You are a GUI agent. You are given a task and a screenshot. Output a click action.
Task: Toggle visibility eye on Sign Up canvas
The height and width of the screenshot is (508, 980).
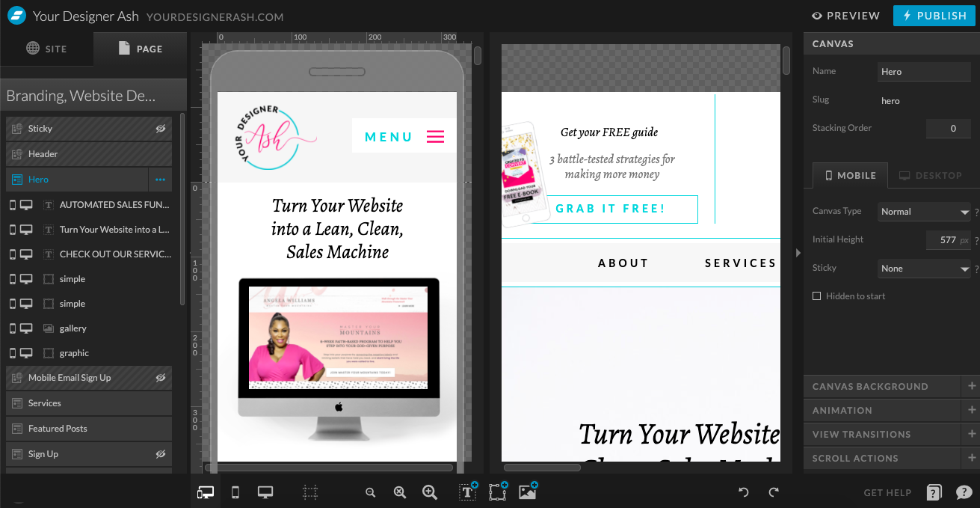click(160, 454)
